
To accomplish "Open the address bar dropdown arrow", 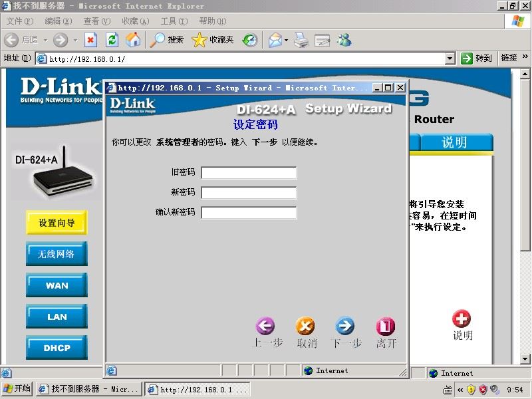I will pyautogui.click(x=450, y=59).
